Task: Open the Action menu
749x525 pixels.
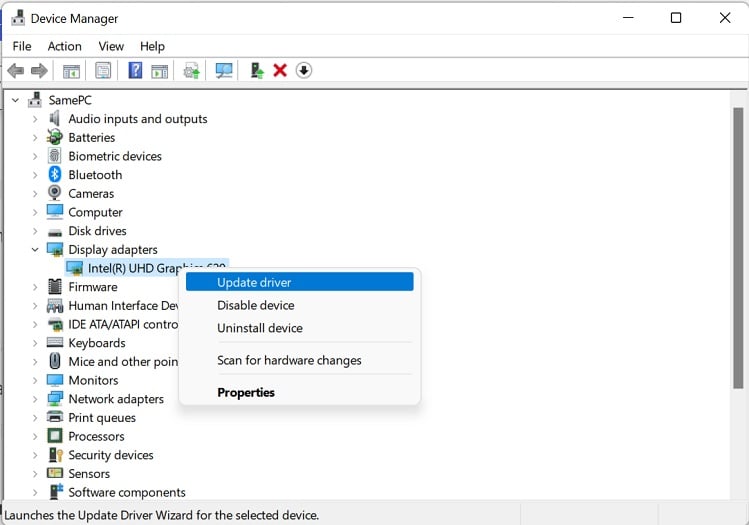Action: pyautogui.click(x=64, y=46)
